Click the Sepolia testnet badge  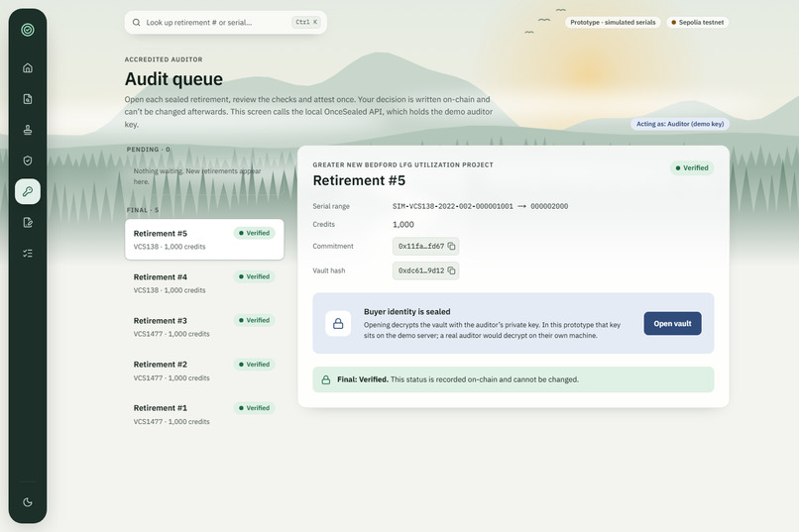coord(698,23)
